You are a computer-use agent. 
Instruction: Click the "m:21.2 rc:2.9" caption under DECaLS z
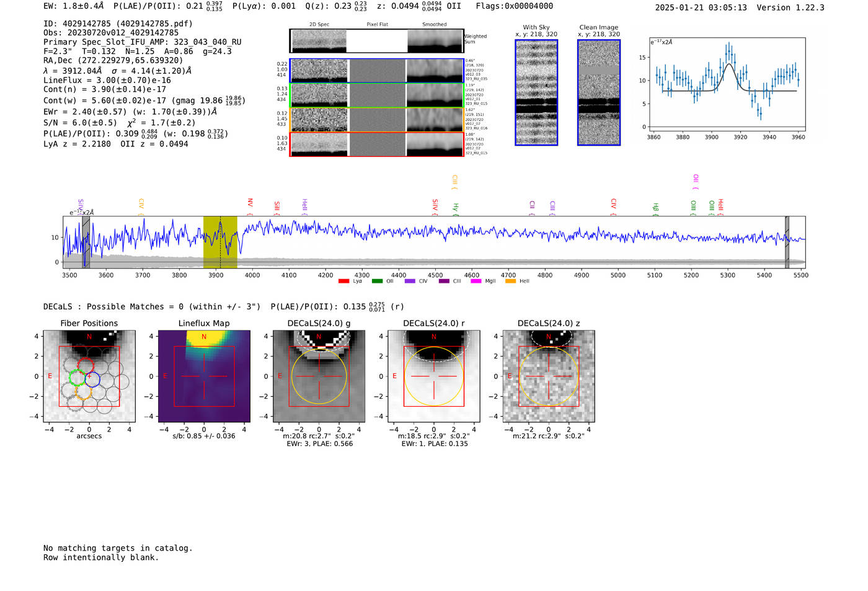tap(549, 436)
